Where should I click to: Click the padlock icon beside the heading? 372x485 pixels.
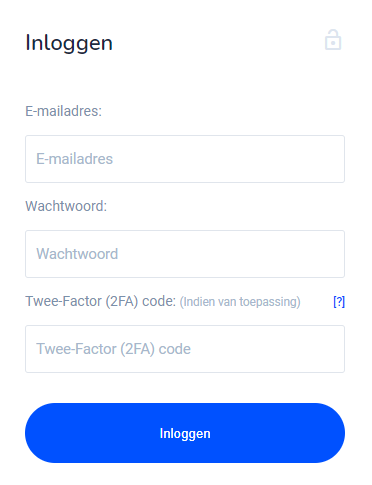point(333,40)
